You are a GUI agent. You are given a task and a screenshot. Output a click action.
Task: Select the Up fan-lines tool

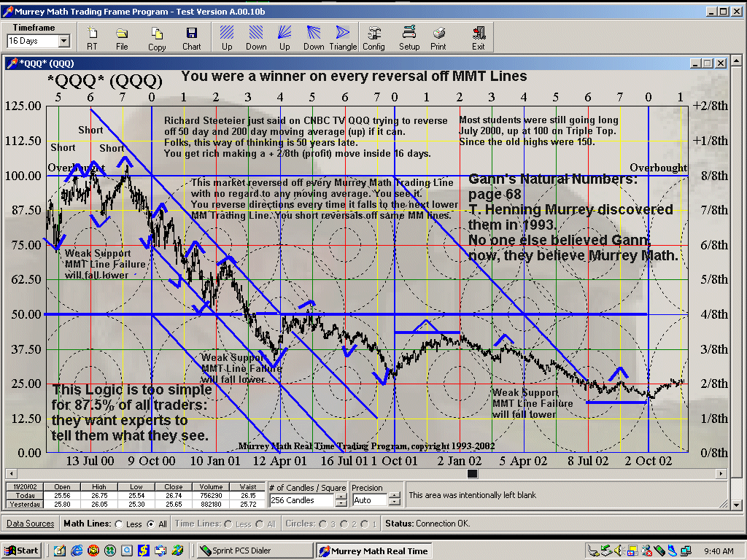285,37
